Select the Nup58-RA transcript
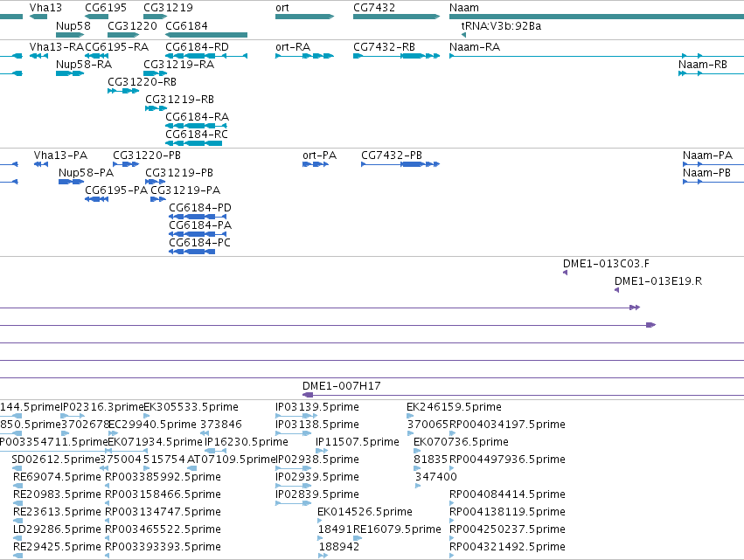The height and width of the screenshot is (560, 744). pyautogui.click(x=70, y=73)
